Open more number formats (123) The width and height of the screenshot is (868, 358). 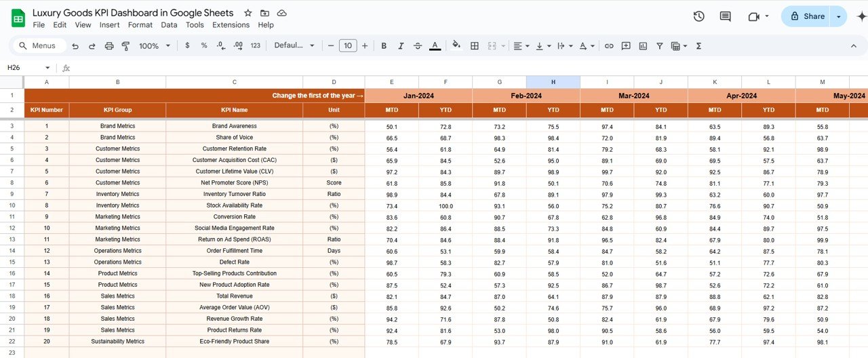[x=255, y=45]
